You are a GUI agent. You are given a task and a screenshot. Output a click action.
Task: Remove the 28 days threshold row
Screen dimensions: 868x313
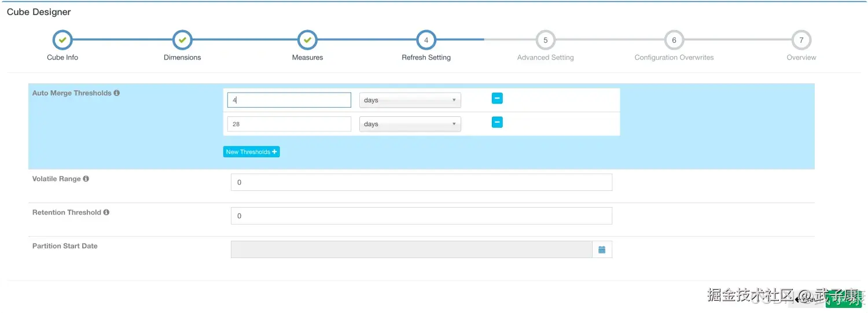(x=497, y=122)
